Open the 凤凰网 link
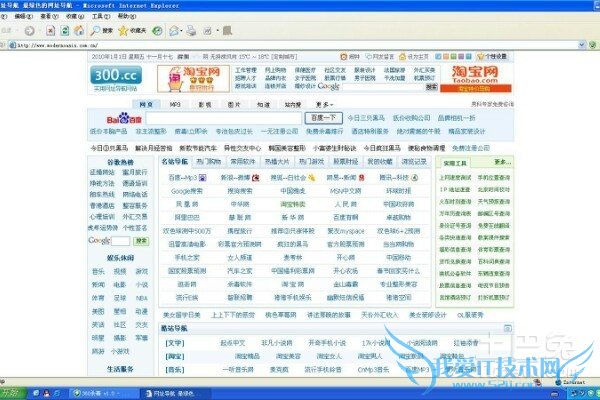 click(x=187, y=204)
